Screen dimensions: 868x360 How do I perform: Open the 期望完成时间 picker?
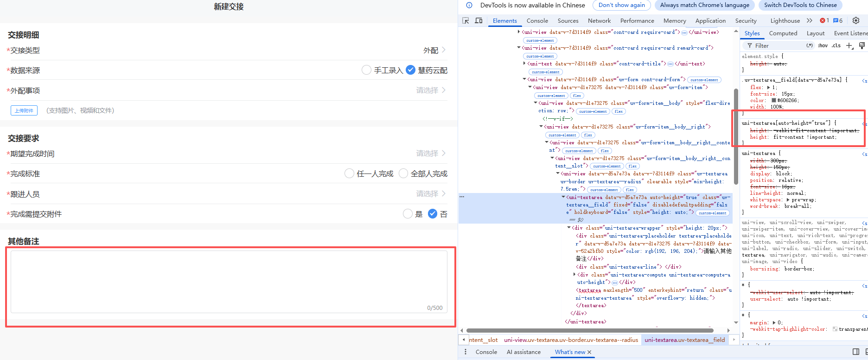pos(228,154)
